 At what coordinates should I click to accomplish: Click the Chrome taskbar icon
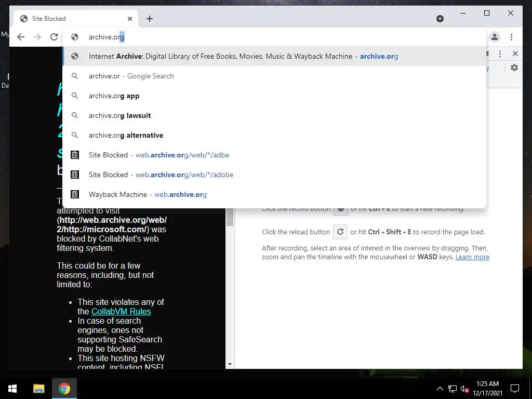64,389
